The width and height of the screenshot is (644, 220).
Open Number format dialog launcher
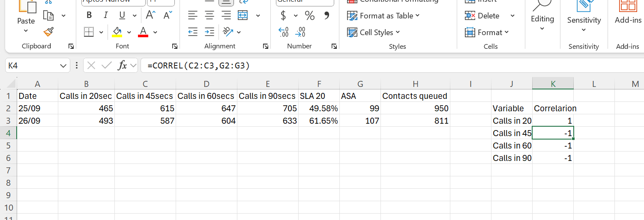334,46
